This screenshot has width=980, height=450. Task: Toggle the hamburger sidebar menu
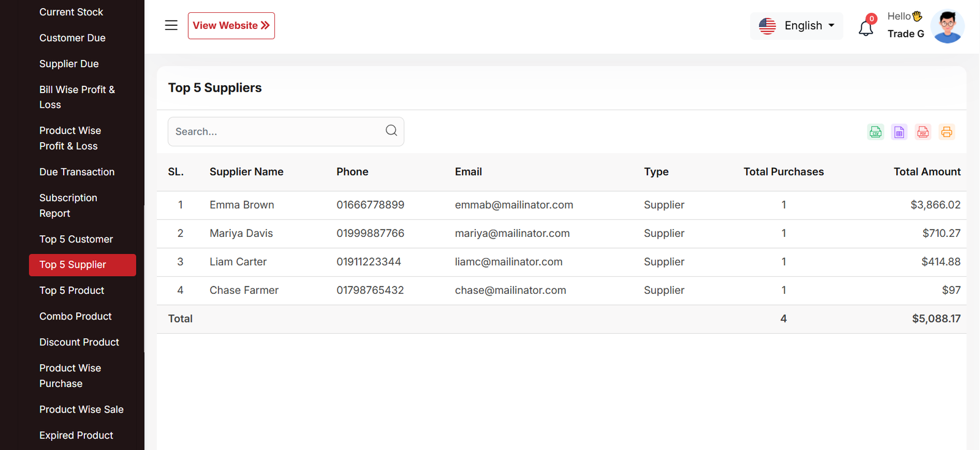171,25
